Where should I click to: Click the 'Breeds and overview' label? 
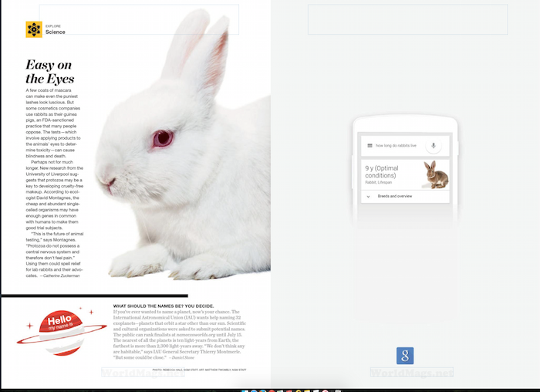coord(395,196)
